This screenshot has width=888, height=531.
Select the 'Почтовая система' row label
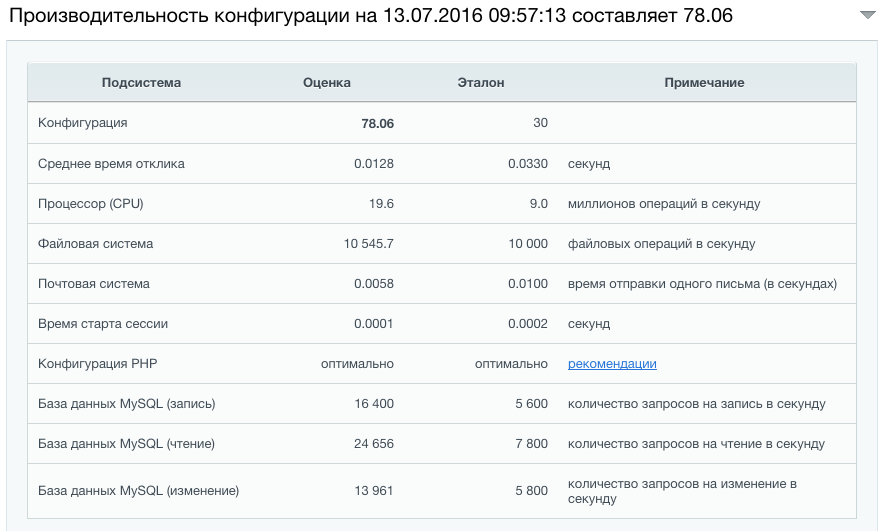pyautogui.click(x=94, y=284)
